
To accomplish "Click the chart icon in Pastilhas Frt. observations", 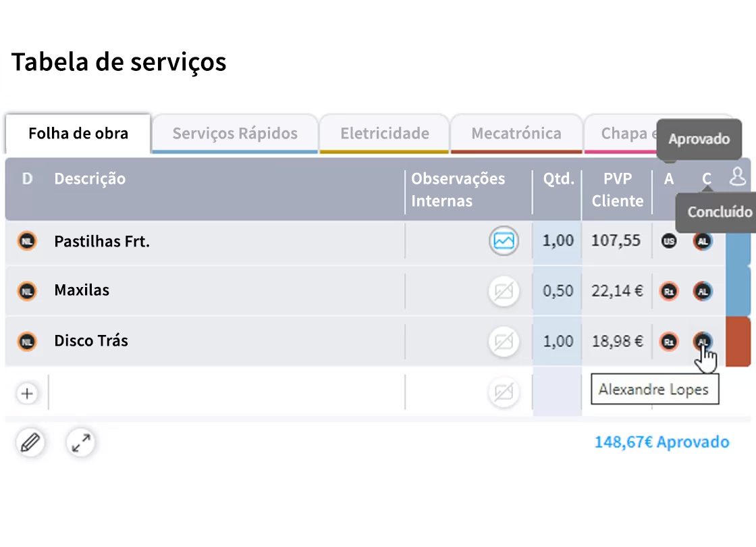I will click(504, 241).
